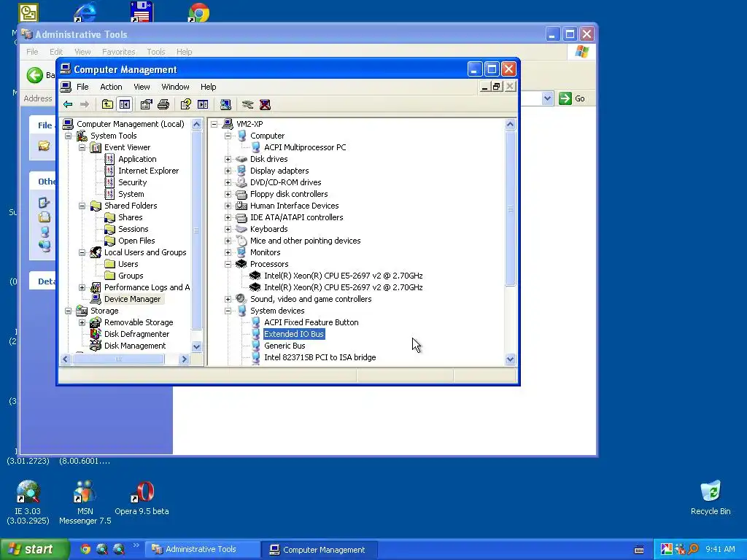
Task: Select ACPI Fixed Feature Button device
Action: coord(311,322)
